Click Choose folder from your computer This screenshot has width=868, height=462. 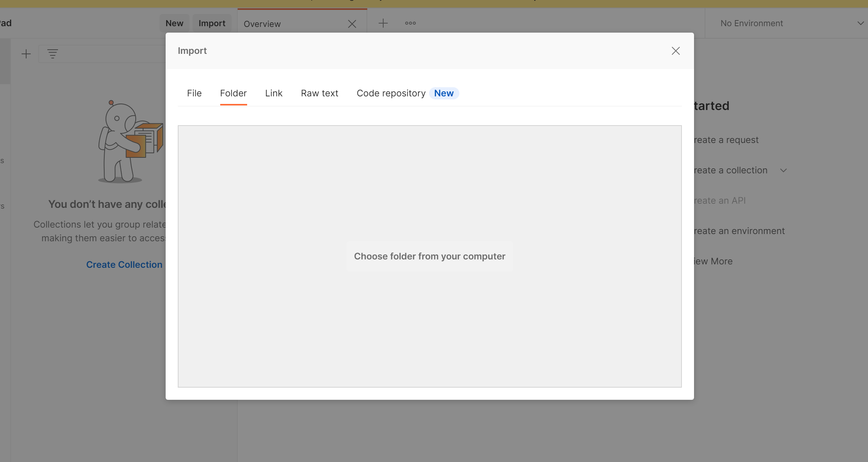(x=429, y=256)
